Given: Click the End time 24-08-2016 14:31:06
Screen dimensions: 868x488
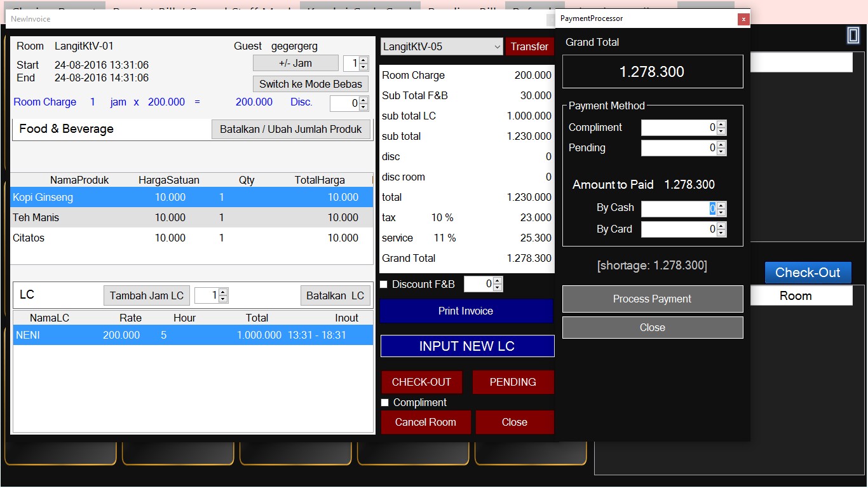Looking at the screenshot, I should [x=102, y=78].
